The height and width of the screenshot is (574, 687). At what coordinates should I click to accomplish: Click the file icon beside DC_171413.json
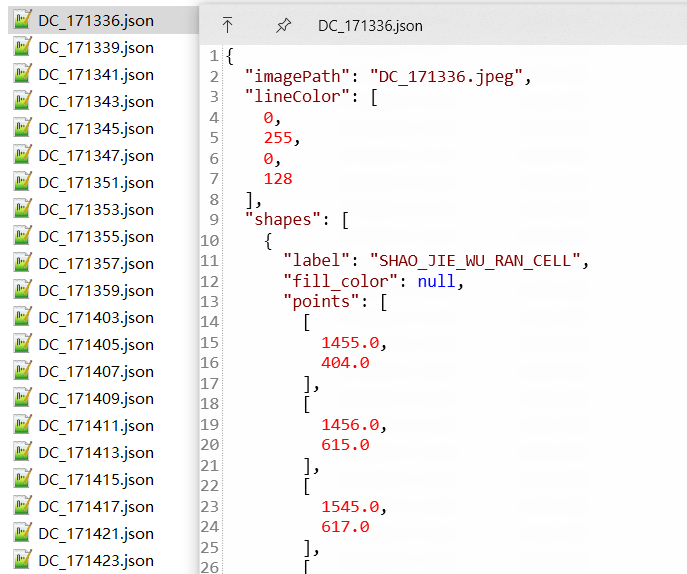point(22,452)
